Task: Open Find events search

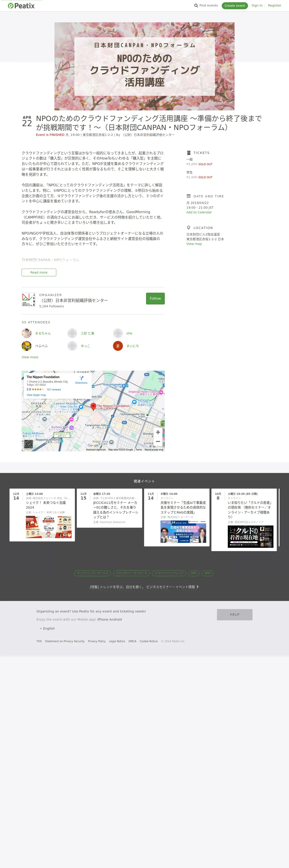Action: pos(206,5)
